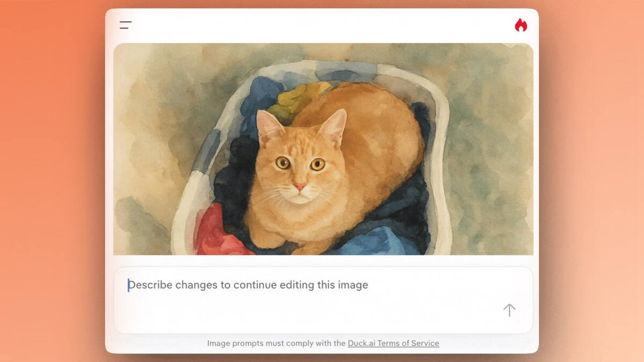
Task: Click the cat's pink nose
Action: click(x=300, y=187)
